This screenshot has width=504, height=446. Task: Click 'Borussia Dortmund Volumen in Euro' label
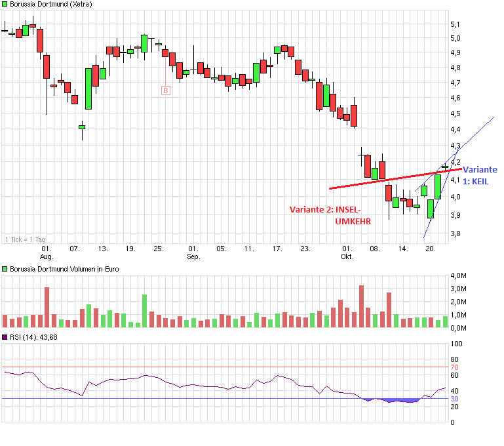(x=64, y=269)
